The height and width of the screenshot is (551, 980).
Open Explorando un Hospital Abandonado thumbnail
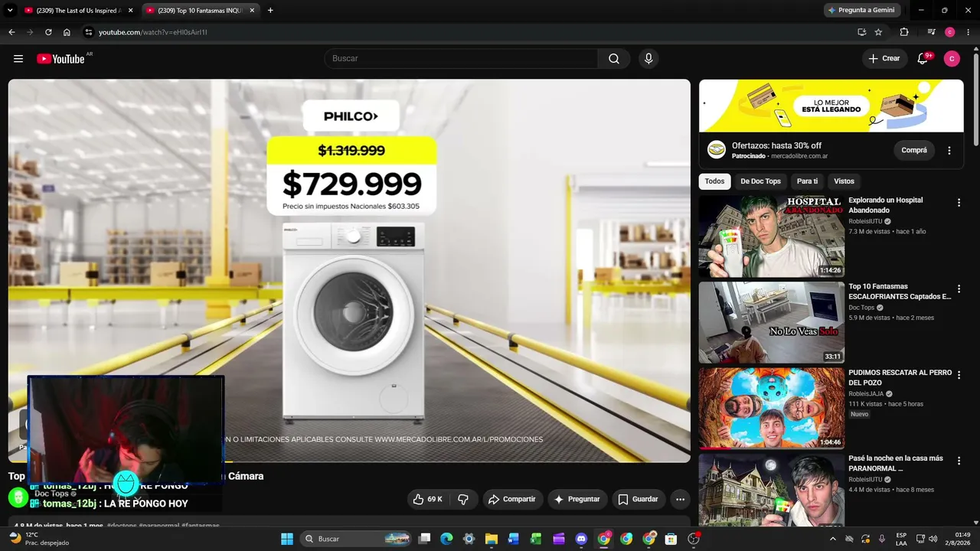click(x=772, y=236)
